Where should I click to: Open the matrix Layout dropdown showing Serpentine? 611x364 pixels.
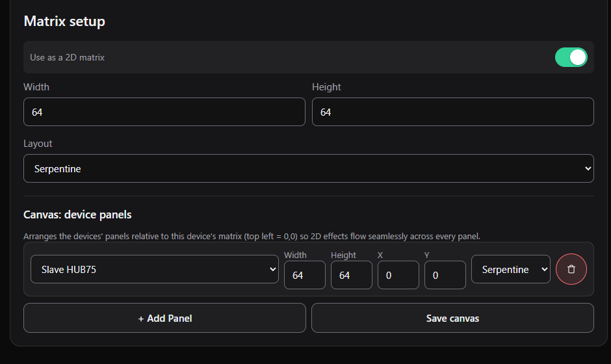tap(309, 168)
